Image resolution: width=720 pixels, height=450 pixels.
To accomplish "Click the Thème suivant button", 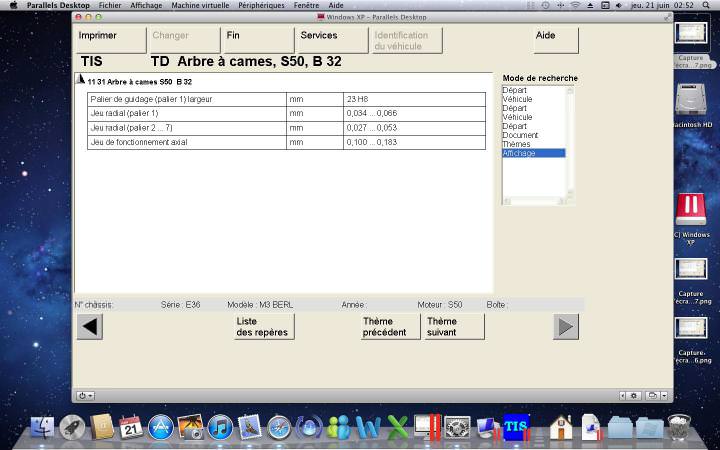I will [x=454, y=326].
